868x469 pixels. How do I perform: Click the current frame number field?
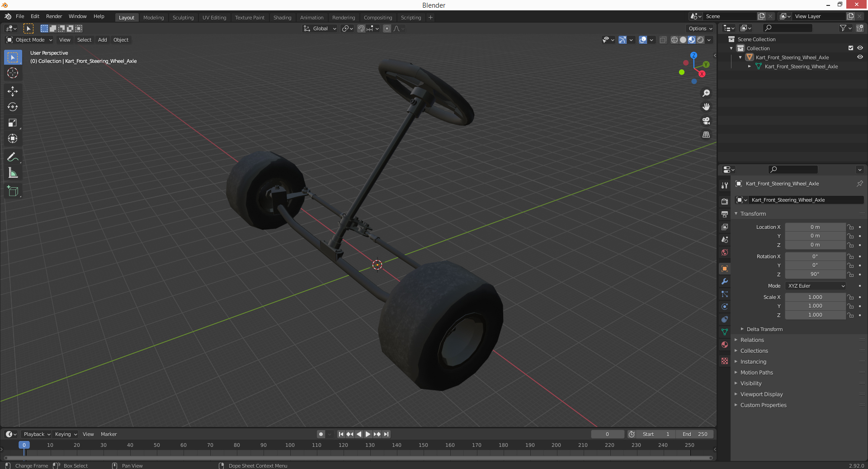click(607, 434)
